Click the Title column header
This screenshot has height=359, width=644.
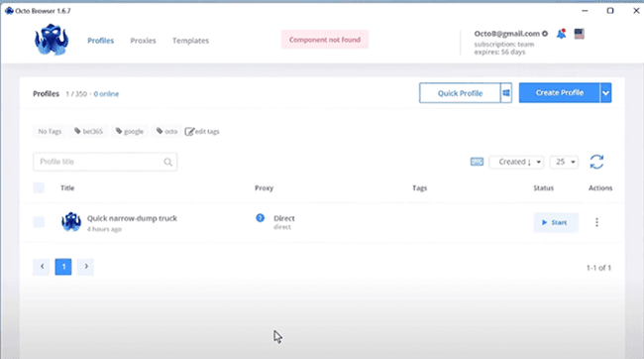point(67,188)
